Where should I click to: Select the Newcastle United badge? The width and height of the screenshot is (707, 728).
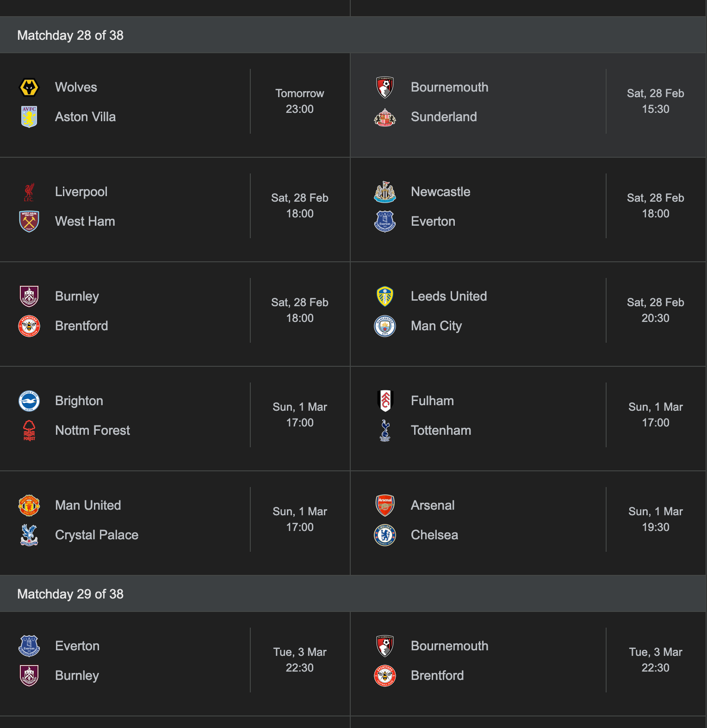coord(385,191)
